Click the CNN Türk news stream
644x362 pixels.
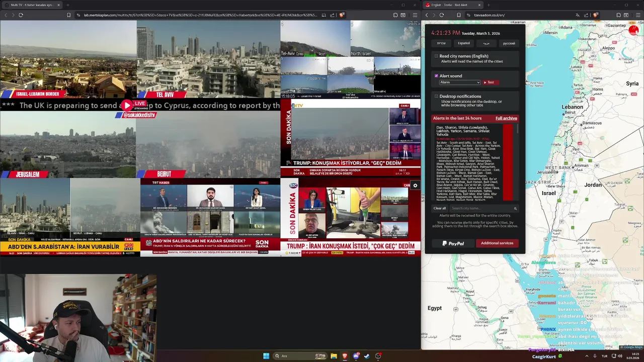(x=70, y=218)
